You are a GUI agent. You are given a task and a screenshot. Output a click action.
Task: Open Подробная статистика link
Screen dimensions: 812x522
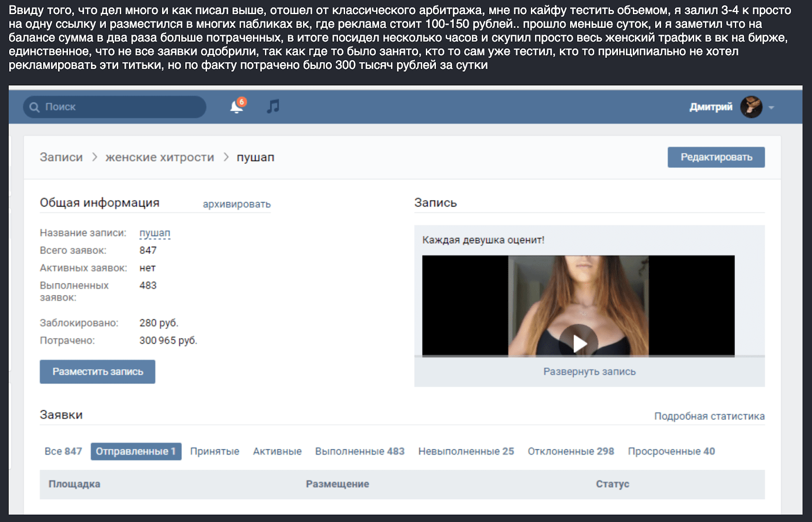click(x=709, y=416)
